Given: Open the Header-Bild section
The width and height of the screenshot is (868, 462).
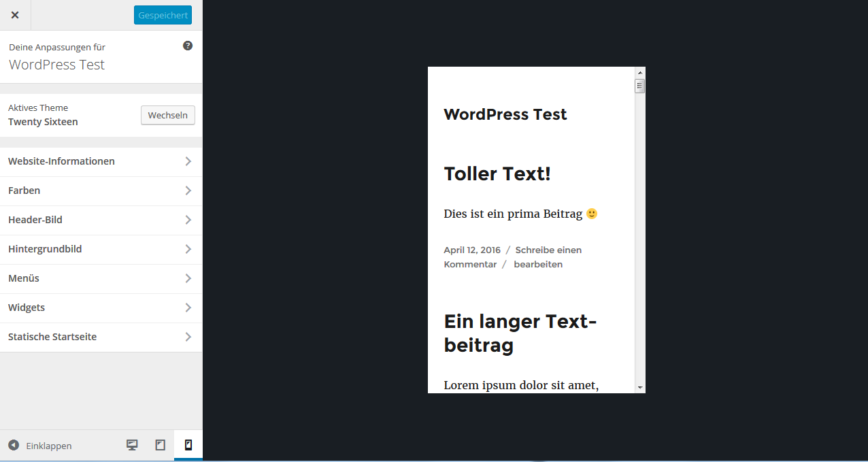Looking at the screenshot, I should click(101, 220).
